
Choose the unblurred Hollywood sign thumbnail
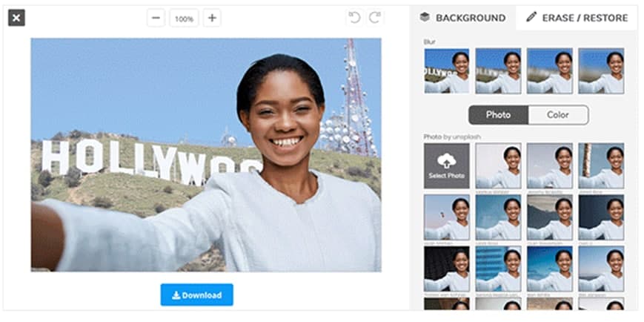coord(447,70)
